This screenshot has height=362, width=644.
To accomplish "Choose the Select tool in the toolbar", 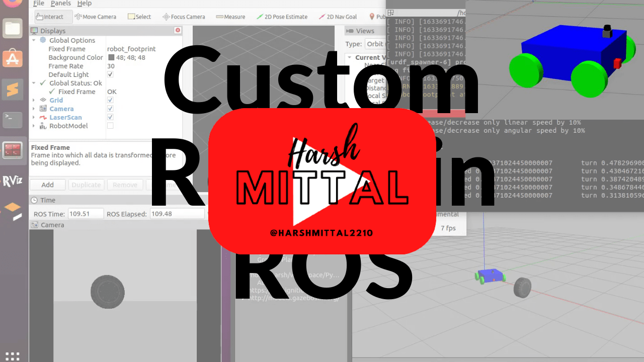I will [139, 17].
